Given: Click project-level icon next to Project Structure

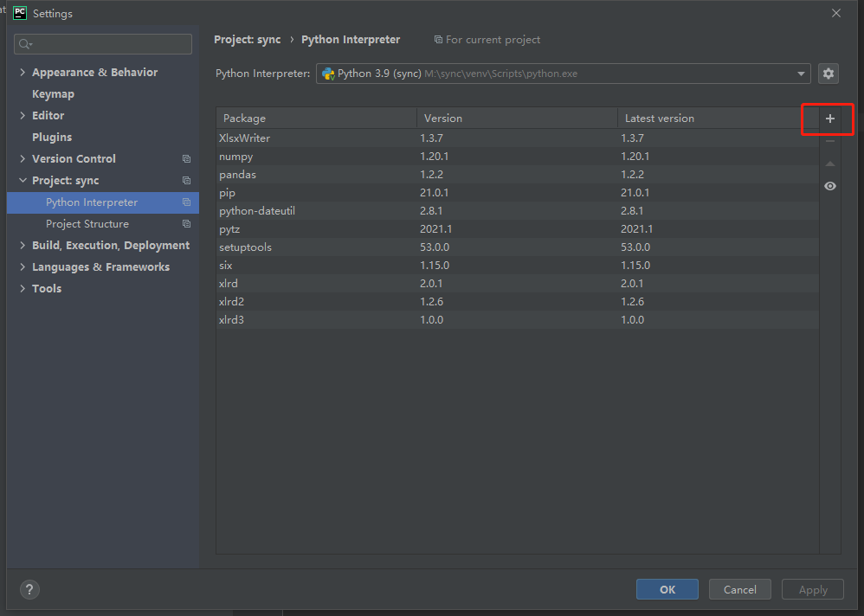Looking at the screenshot, I should (186, 224).
